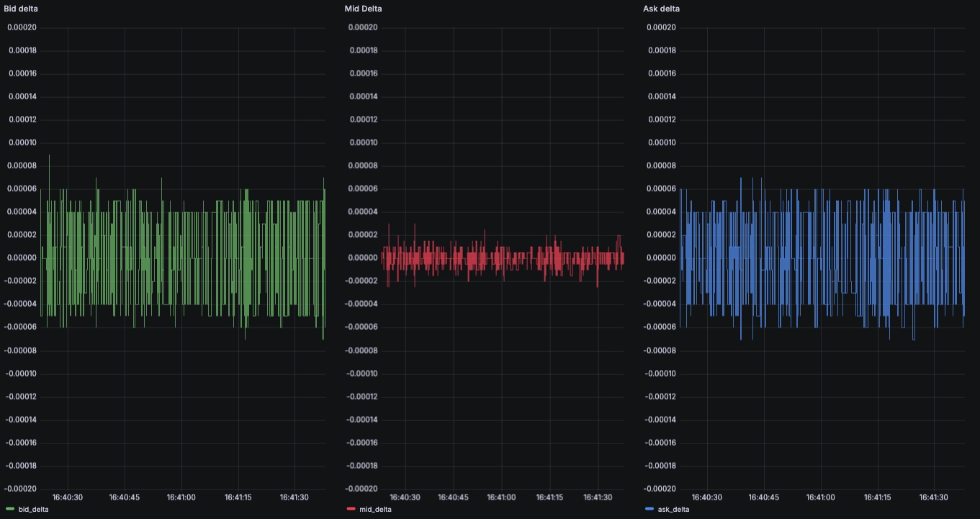Viewport: 980px width, 519px height.
Task: Click the 16:41:15 time label in Bid delta panel
Action: click(238, 497)
